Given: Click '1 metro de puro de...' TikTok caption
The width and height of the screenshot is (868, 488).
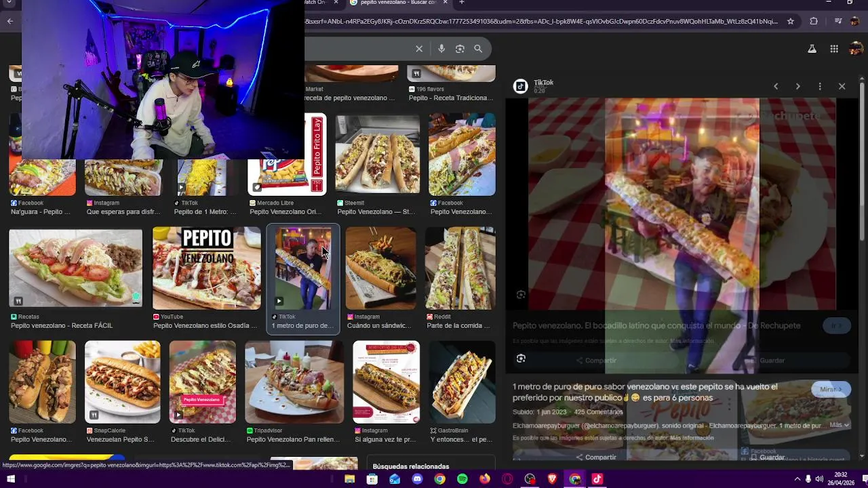Looking at the screenshot, I should coord(302,325).
